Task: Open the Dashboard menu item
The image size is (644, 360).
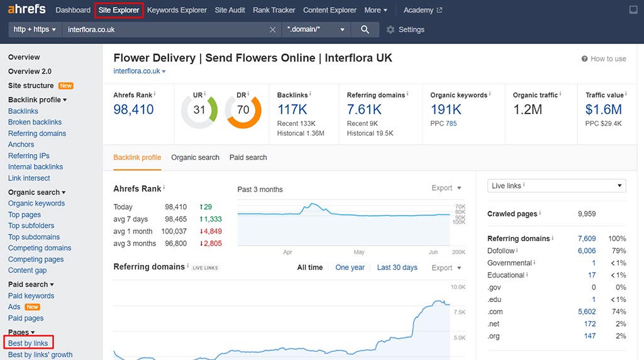Action: click(73, 10)
